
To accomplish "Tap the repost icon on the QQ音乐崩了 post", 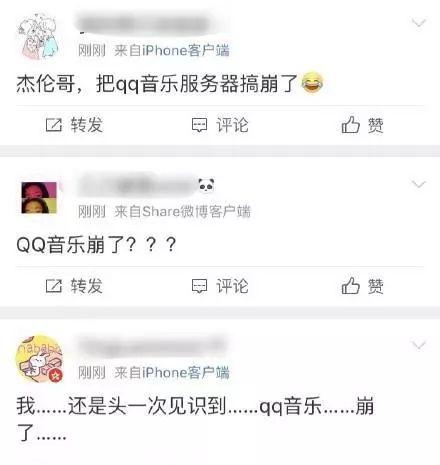I will (x=54, y=286).
